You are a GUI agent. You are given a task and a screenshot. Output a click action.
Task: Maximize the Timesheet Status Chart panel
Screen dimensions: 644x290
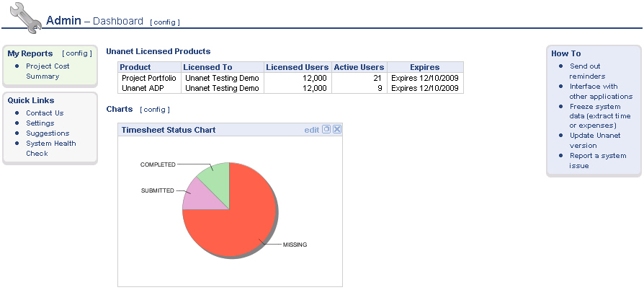(326, 130)
